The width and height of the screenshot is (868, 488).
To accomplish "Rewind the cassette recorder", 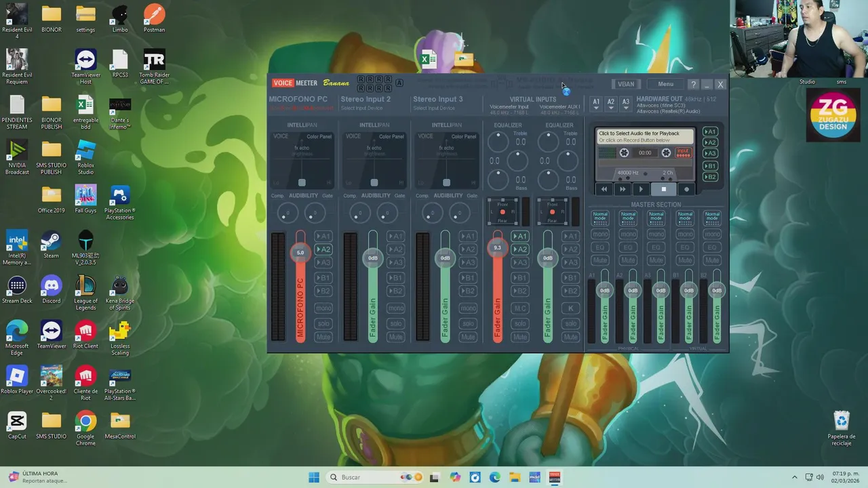I will pyautogui.click(x=604, y=189).
